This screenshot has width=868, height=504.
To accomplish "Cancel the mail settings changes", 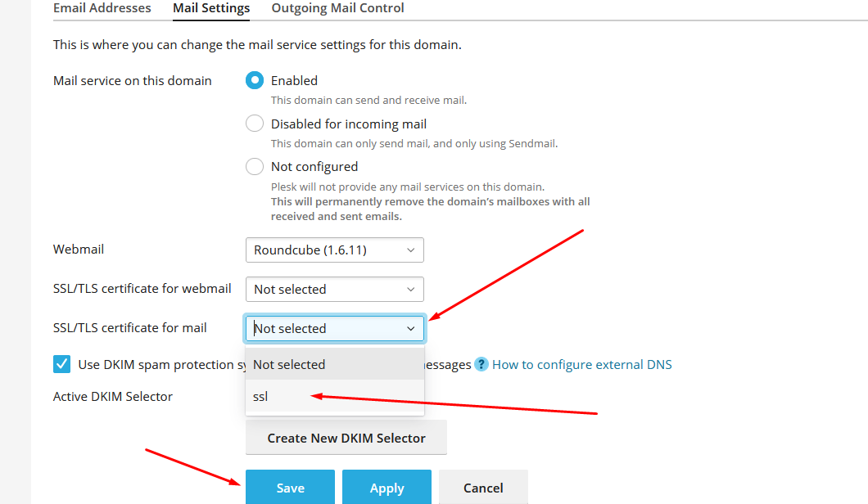I will (483, 488).
